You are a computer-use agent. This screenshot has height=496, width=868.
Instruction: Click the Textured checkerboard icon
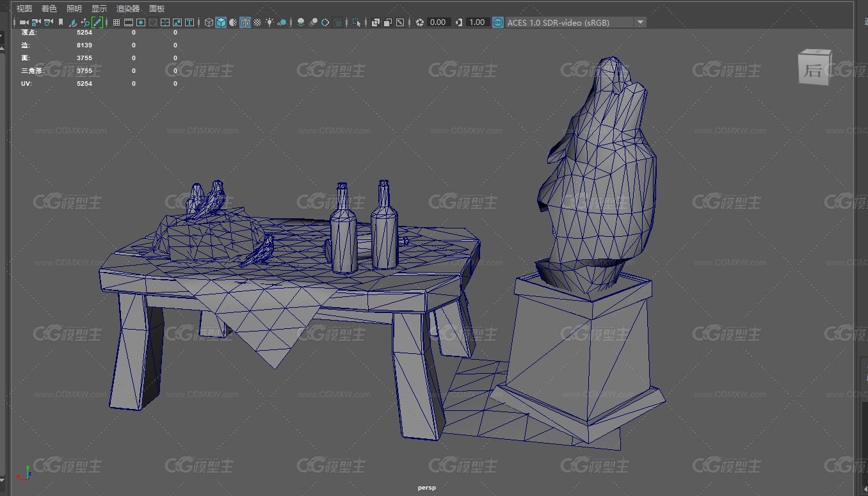pyautogui.click(x=257, y=22)
